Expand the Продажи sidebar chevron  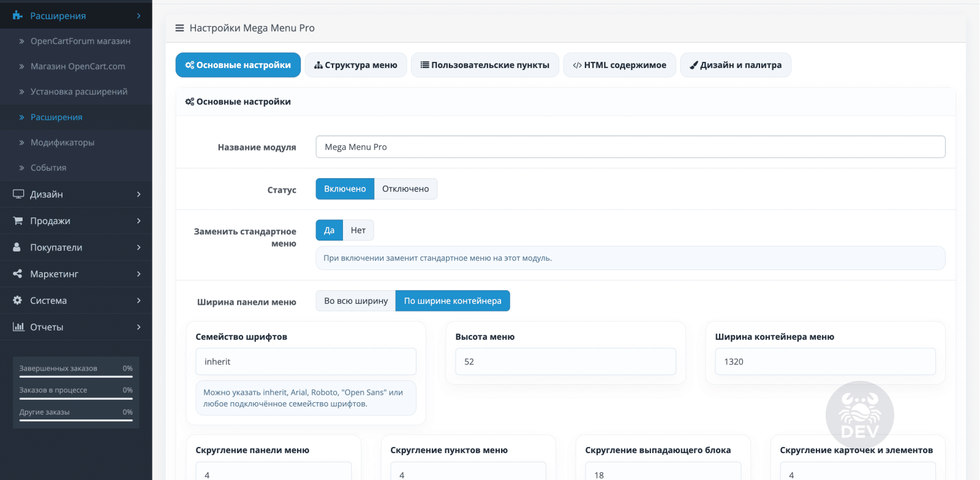[x=139, y=220]
